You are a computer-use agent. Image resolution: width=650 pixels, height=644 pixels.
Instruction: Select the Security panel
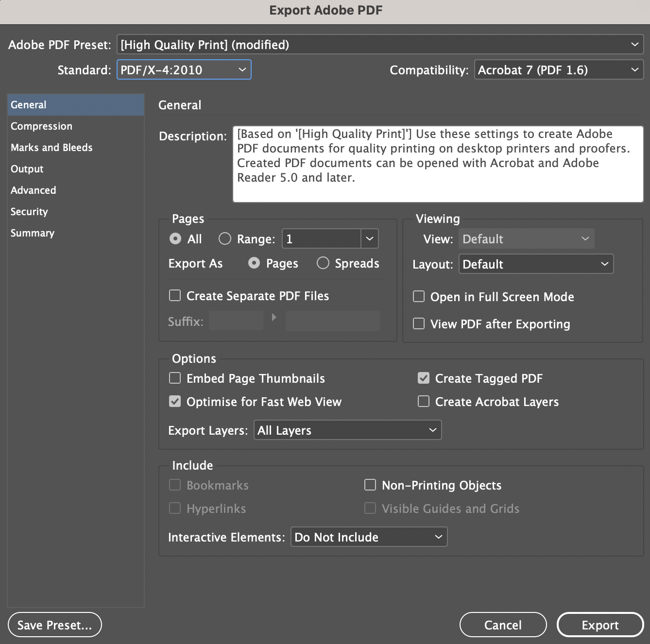[29, 211]
